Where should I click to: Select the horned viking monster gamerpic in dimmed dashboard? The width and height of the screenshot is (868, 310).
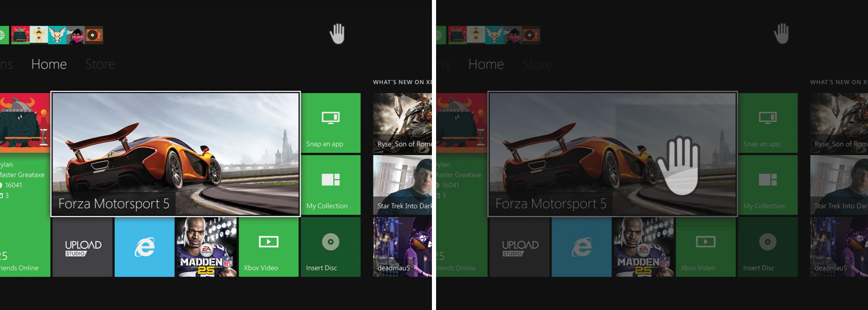pos(457,35)
